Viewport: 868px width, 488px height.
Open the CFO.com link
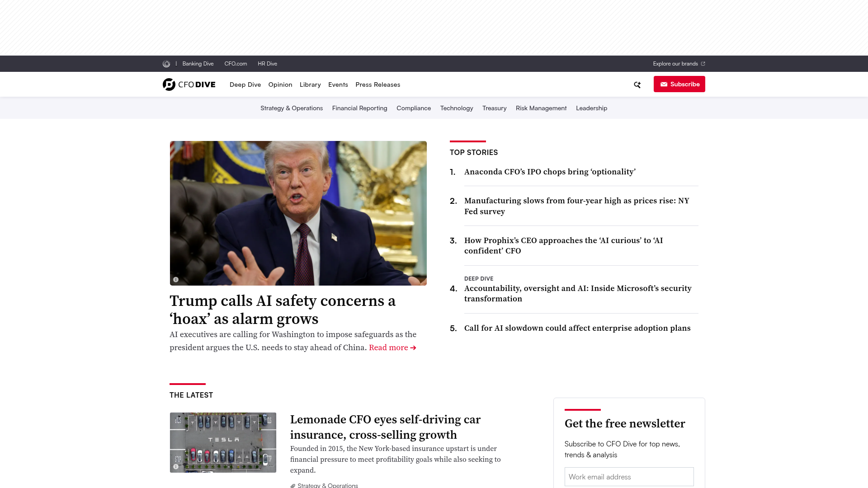pos(236,64)
